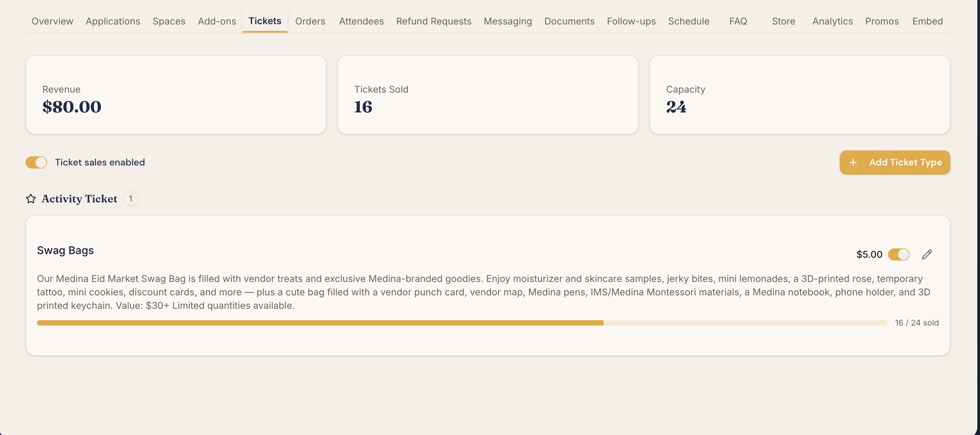Disable the Ticket sales enabled toggle
The image size is (980, 435).
pyautogui.click(x=36, y=162)
